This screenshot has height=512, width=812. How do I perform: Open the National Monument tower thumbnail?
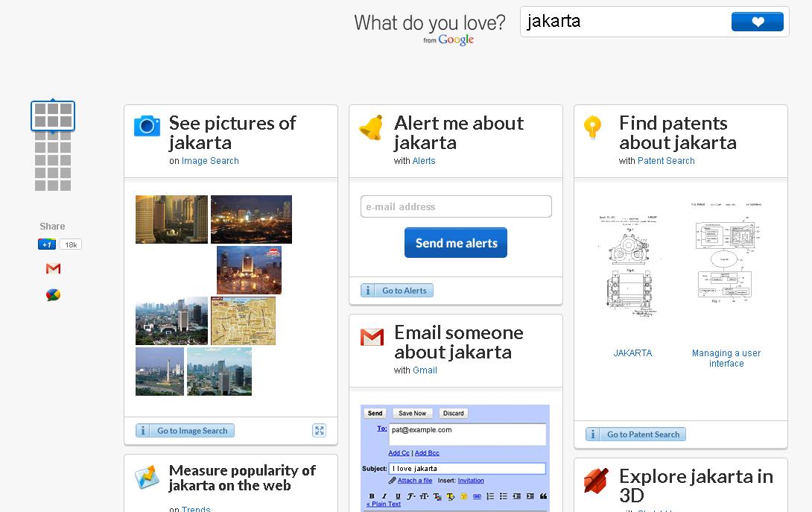[159, 372]
